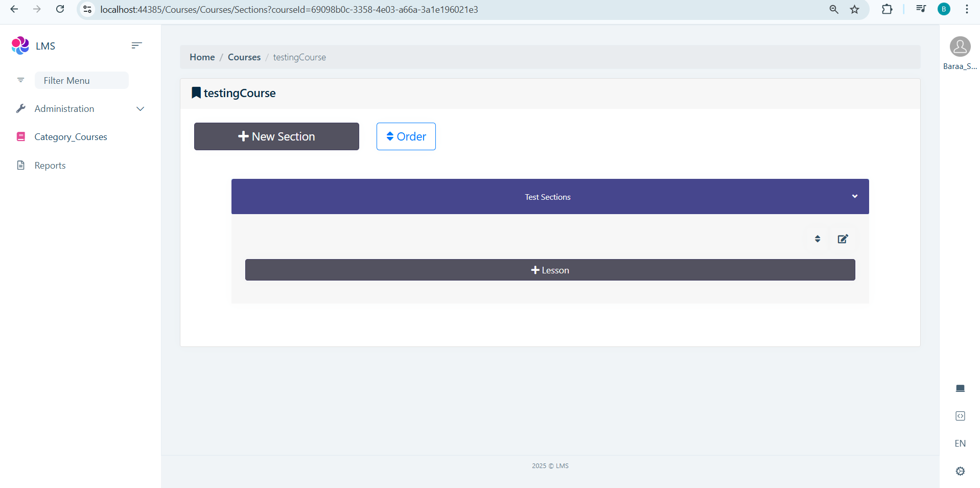This screenshot has width=980, height=488.
Task: Open browser extensions puzzle icon
Action: point(887,9)
